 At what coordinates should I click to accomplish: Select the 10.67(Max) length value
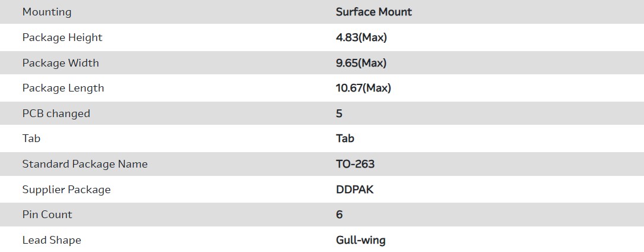point(363,88)
